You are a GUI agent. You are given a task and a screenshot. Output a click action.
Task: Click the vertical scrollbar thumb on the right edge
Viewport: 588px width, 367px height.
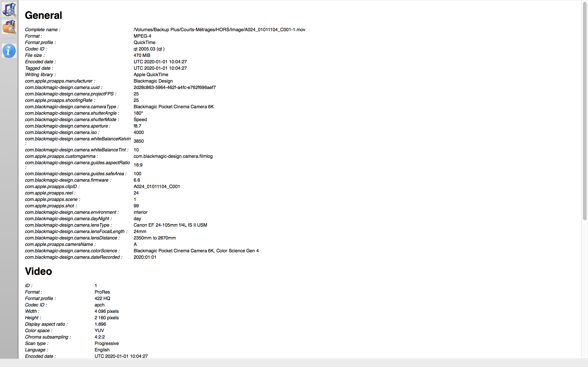[585, 111]
